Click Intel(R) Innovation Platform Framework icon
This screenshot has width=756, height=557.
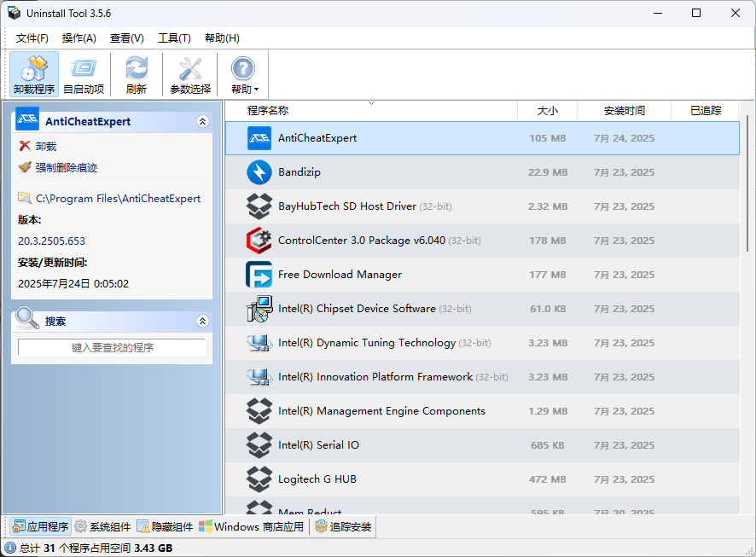(259, 377)
